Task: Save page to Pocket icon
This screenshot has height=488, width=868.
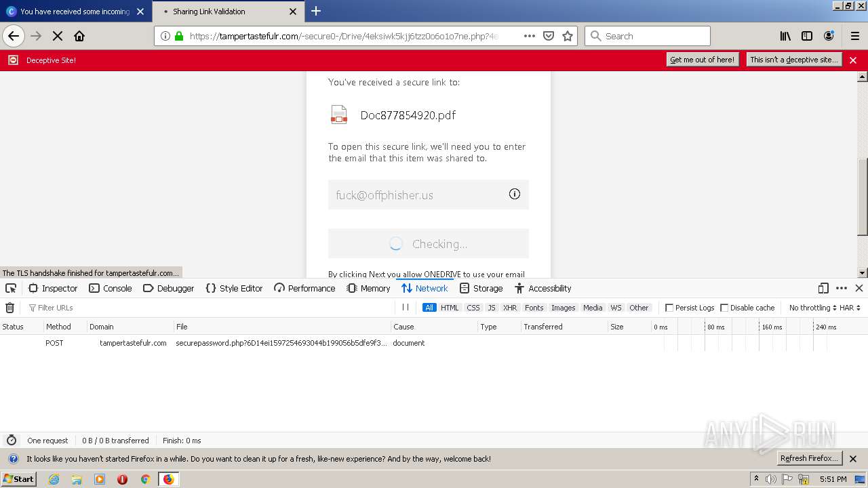Action: [549, 36]
